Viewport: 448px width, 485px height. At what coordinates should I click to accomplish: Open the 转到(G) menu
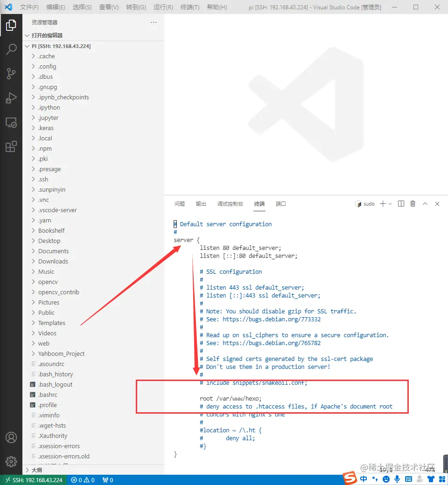pos(136,7)
